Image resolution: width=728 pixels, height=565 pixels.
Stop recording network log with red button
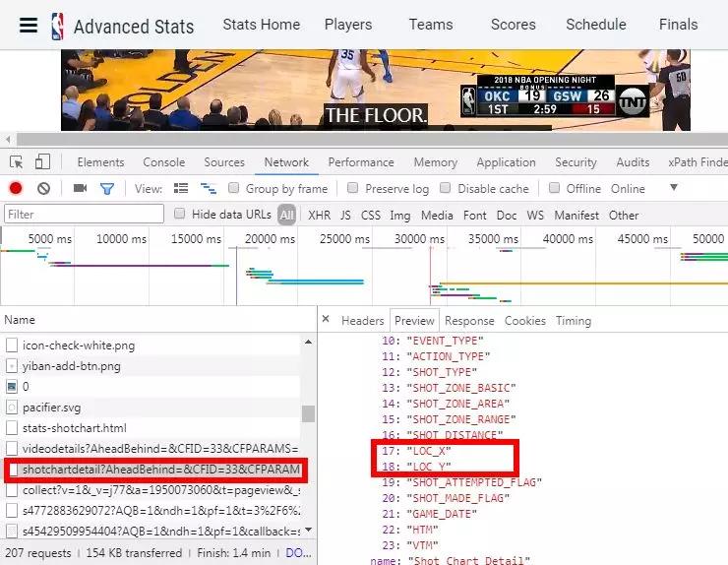[16, 188]
